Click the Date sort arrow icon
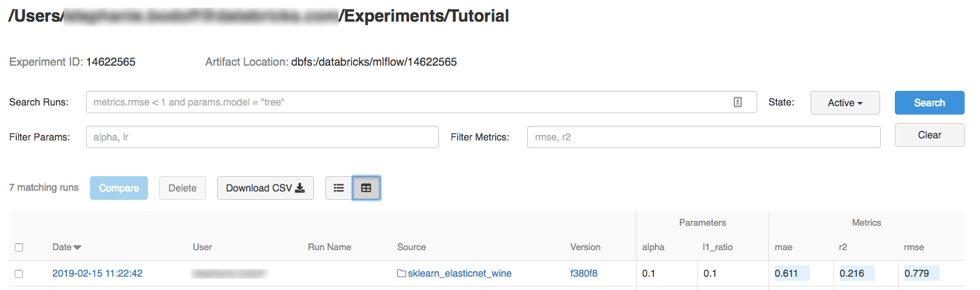 77,247
